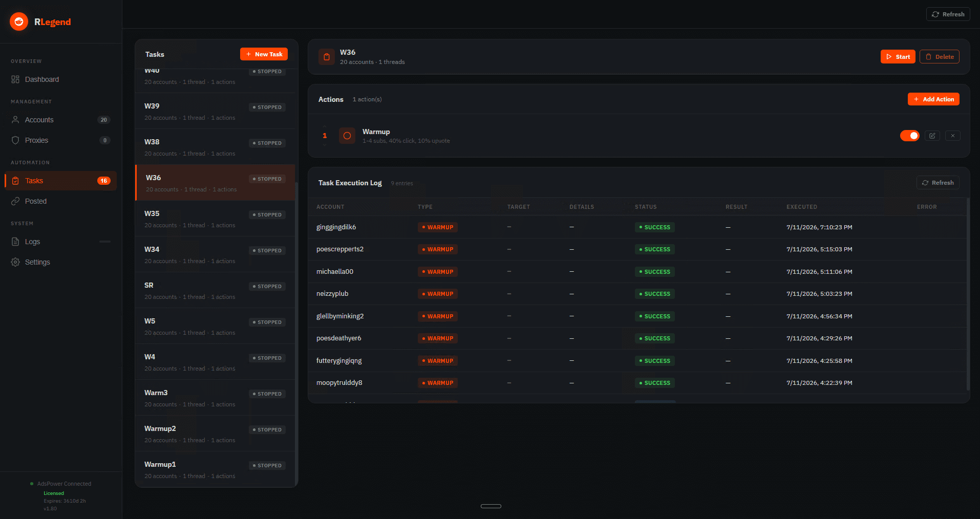This screenshot has height=519, width=980.
Task: Click account neizzyplub in log
Action: click(332, 294)
